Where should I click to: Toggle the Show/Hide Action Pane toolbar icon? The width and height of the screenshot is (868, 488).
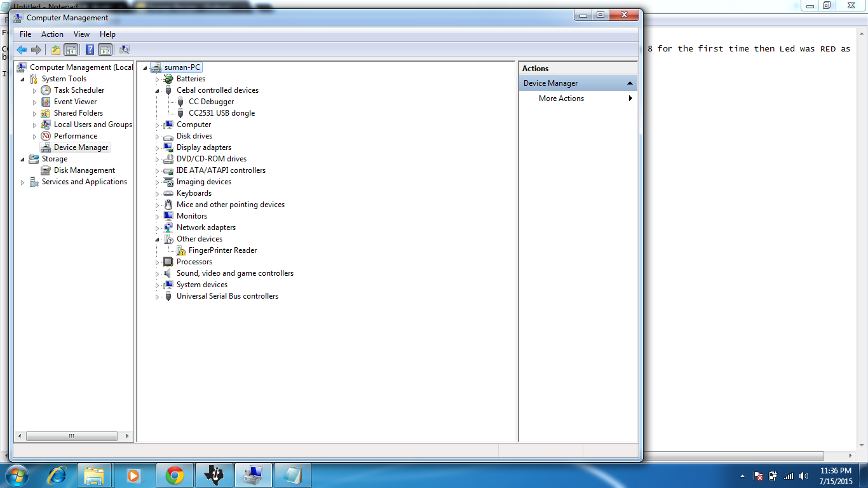[x=105, y=50]
